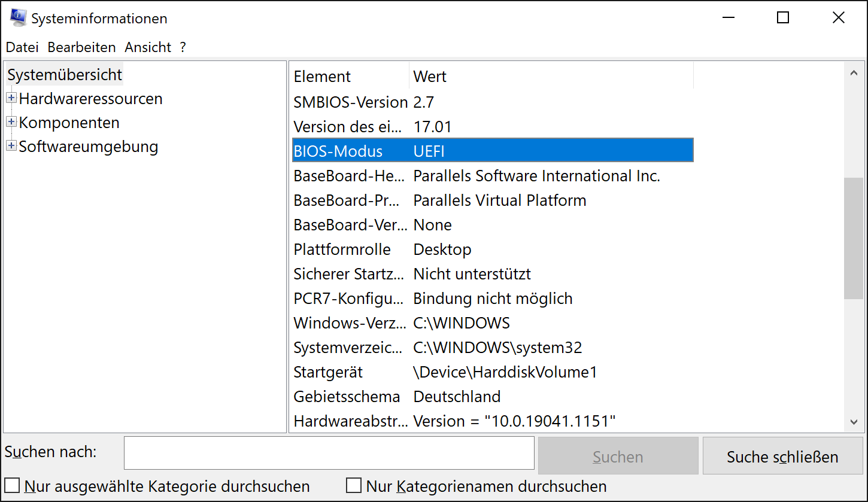The height and width of the screenshot is (502, 868).
Task: Open the Datei menu
Action: [x=22, y=47]
